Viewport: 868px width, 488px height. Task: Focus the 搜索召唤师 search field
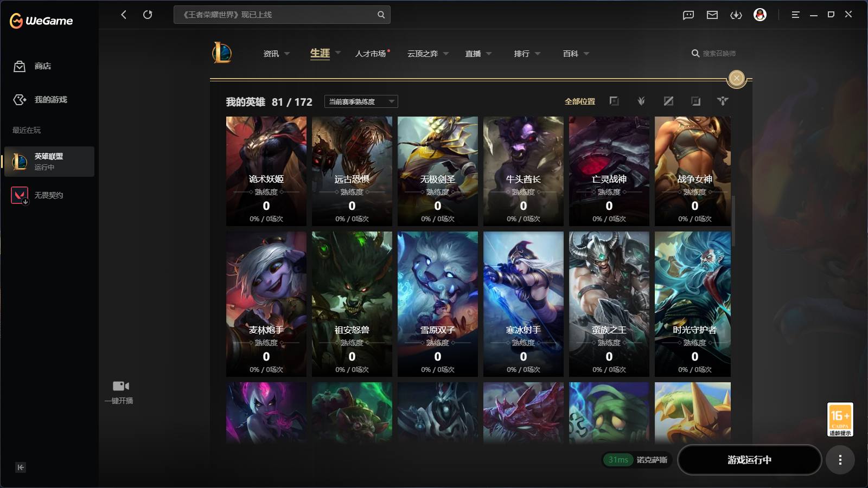(719, 54)
